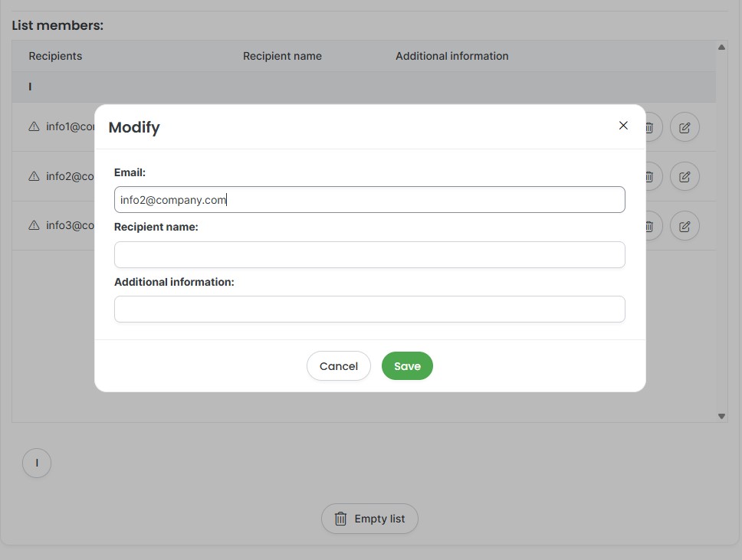Click the scrollbar down arrow of list
This screenshot has width=742, height=560.
pos(721,416)
